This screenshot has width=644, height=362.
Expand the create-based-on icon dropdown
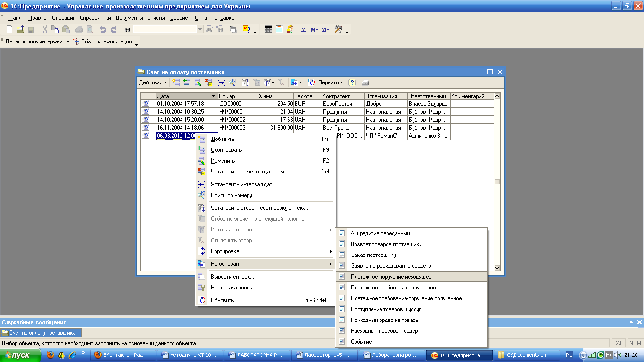[301, 82]
